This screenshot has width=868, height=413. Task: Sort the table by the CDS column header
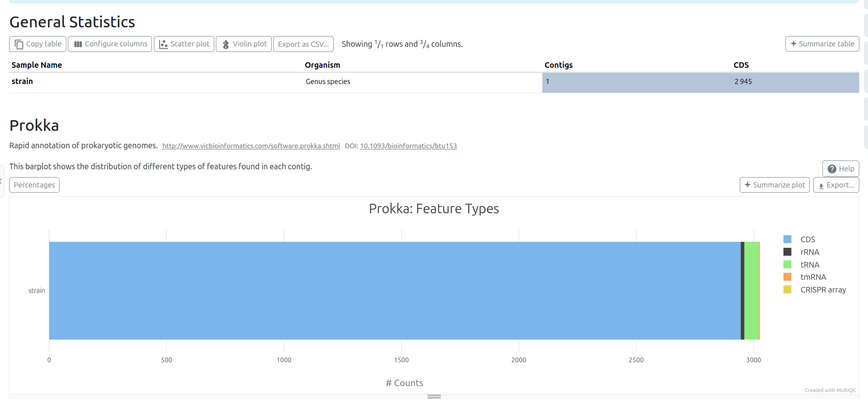pyautogui.click(x=741, y=65)
